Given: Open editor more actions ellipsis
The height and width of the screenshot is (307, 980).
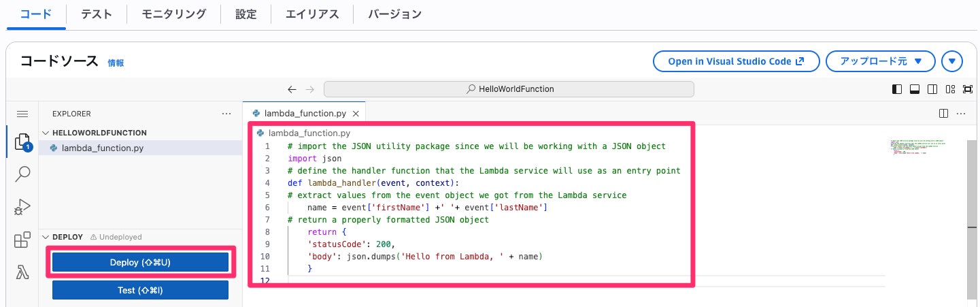Looking at the screenshot, I should [962, 113].
